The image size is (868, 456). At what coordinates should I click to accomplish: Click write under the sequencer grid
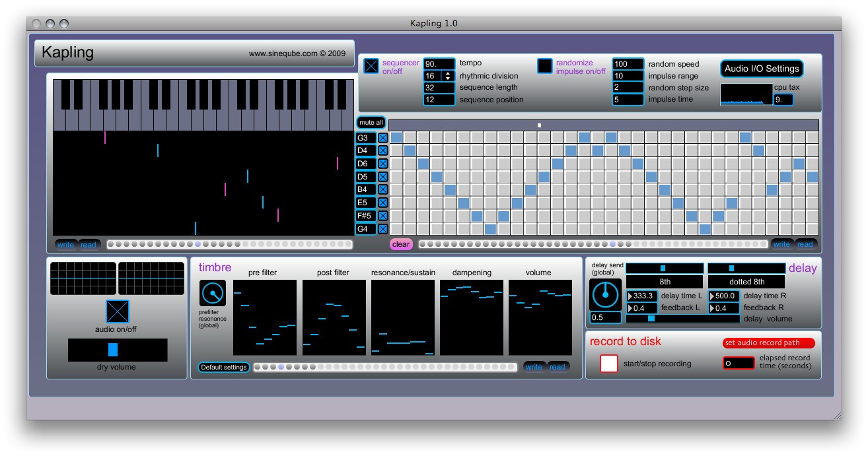point(782,244)
